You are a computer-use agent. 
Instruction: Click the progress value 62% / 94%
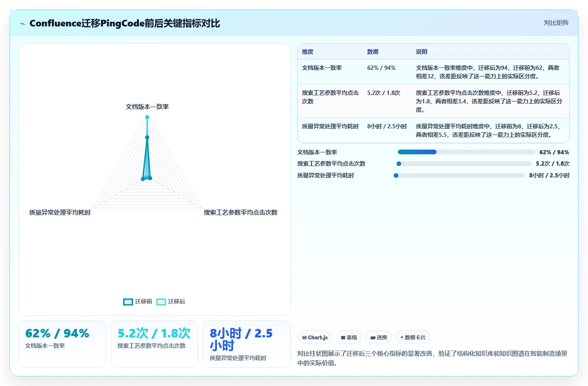[554, 152]
